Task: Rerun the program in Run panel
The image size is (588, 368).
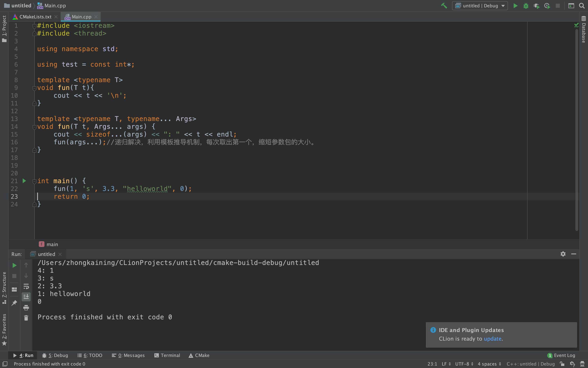Action: pos(14,265)
